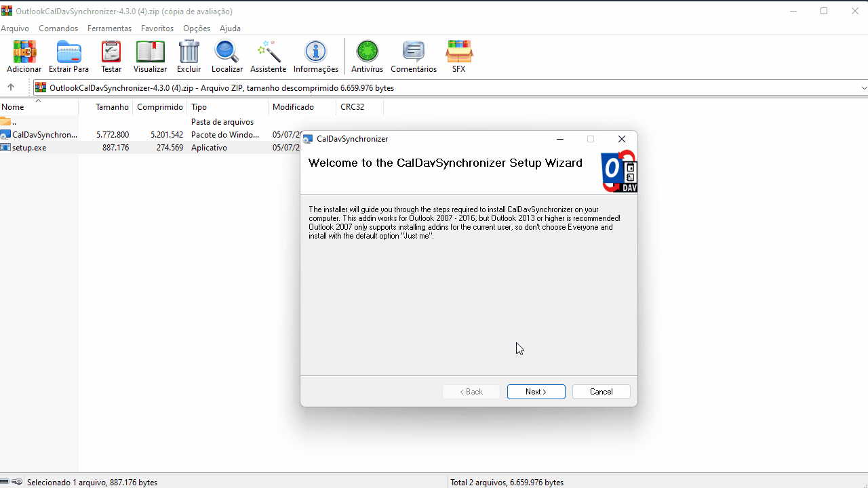Open the Favoritos menu
This screenshot has width=868, height=488.
click(x=157, y=28)
